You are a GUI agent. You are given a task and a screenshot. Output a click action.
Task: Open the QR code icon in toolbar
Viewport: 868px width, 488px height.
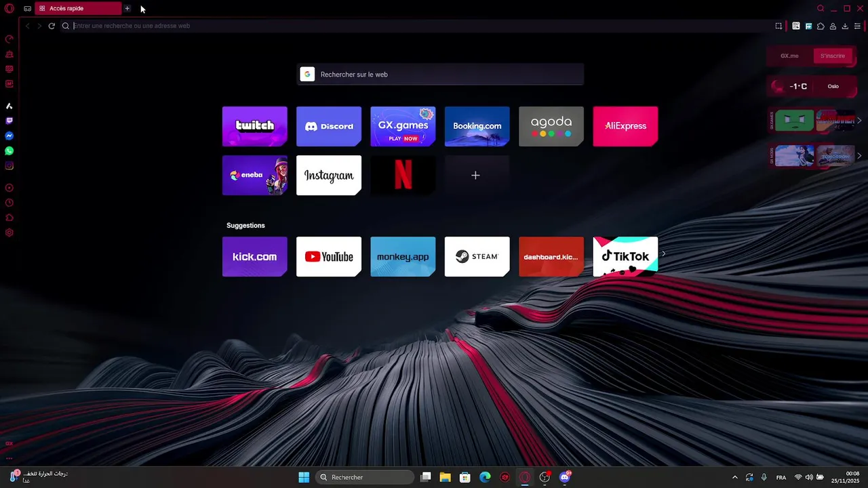796,26
